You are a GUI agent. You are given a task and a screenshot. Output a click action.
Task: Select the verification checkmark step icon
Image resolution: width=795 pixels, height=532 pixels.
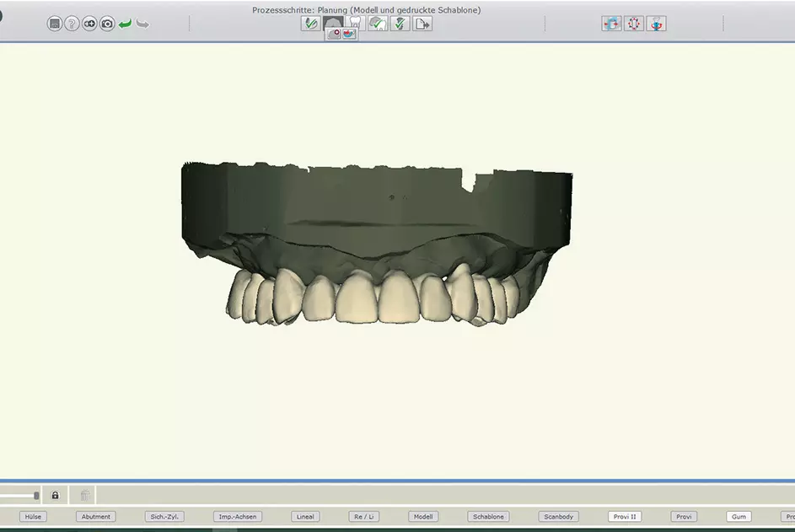[400, 24]
